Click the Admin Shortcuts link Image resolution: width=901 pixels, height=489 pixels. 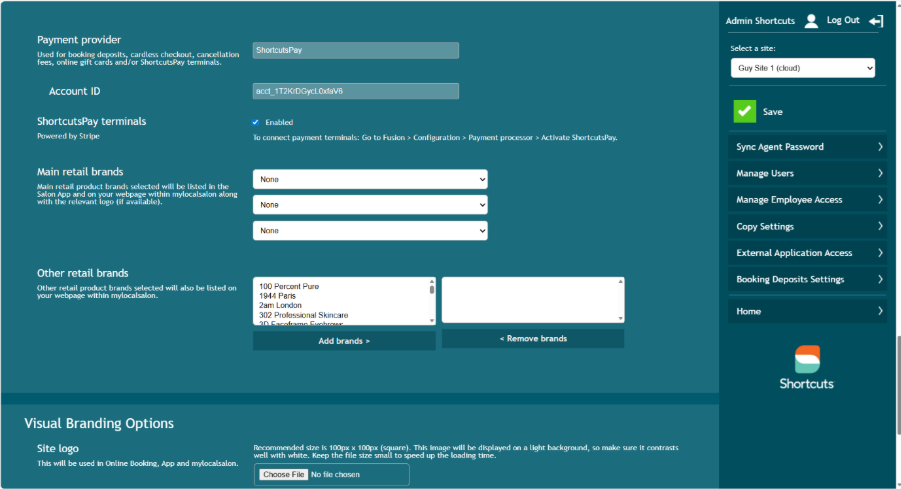(x=760, y=21)
